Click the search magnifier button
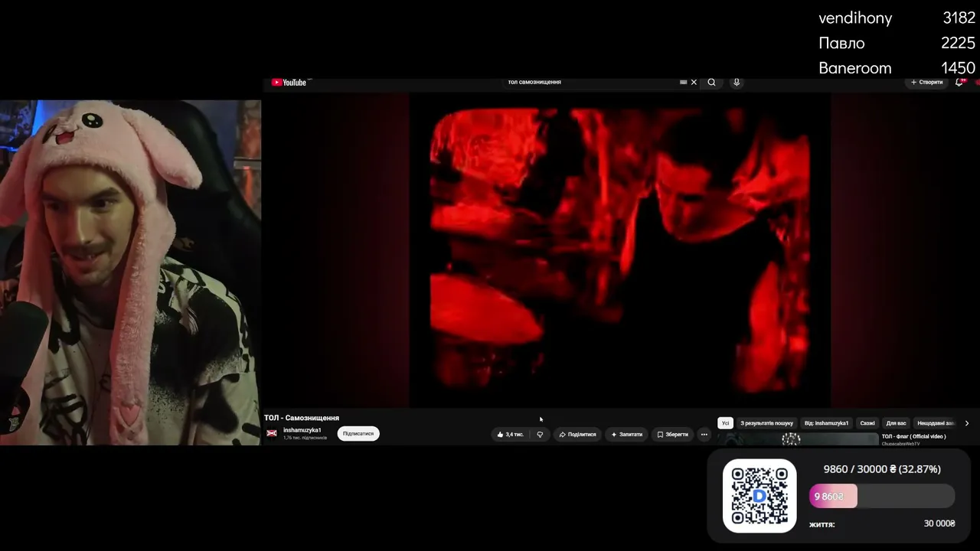The width and height of the screenshot is (980, 551). tap(711, 82)
